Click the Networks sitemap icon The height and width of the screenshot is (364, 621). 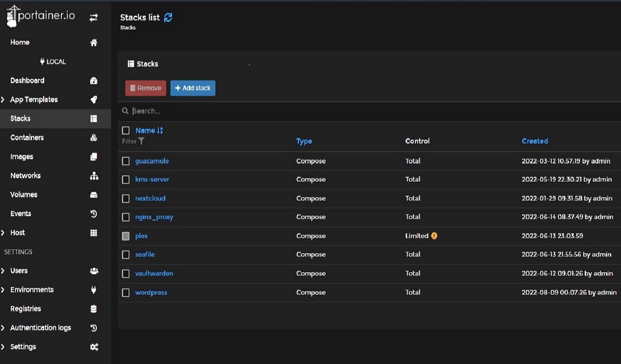click(x=94, y=175)
